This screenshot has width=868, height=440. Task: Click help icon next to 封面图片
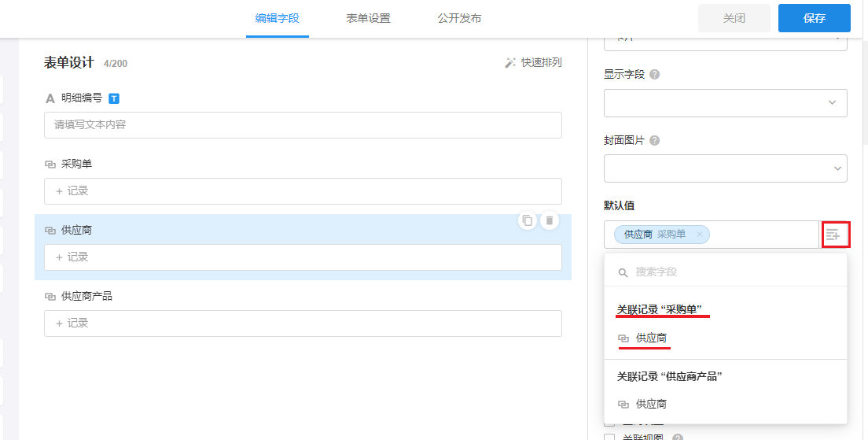tap(655, 141)
